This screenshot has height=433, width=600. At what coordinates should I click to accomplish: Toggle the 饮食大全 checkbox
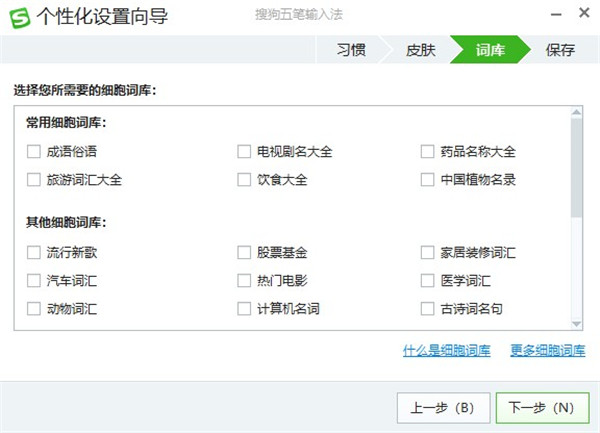244,180
